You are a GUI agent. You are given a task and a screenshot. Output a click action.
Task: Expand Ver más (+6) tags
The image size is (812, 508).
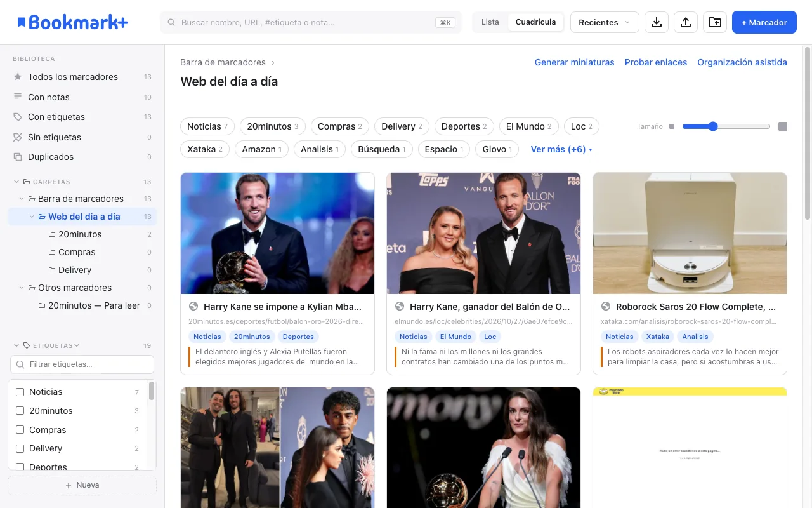[561, 149]
